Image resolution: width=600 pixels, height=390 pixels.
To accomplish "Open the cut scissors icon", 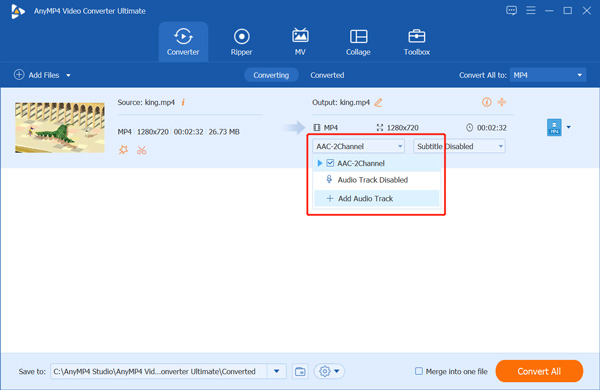I will [x=142, y=150].
